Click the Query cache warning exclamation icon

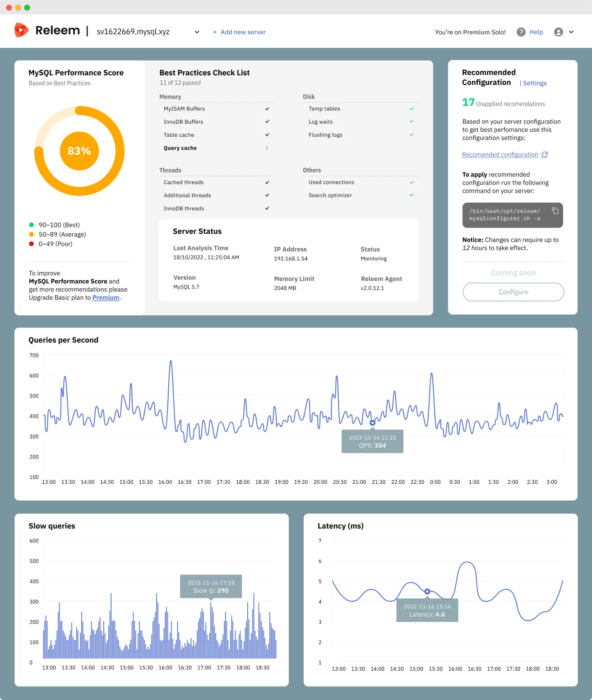pyautogui.click(x=267, y=148)
